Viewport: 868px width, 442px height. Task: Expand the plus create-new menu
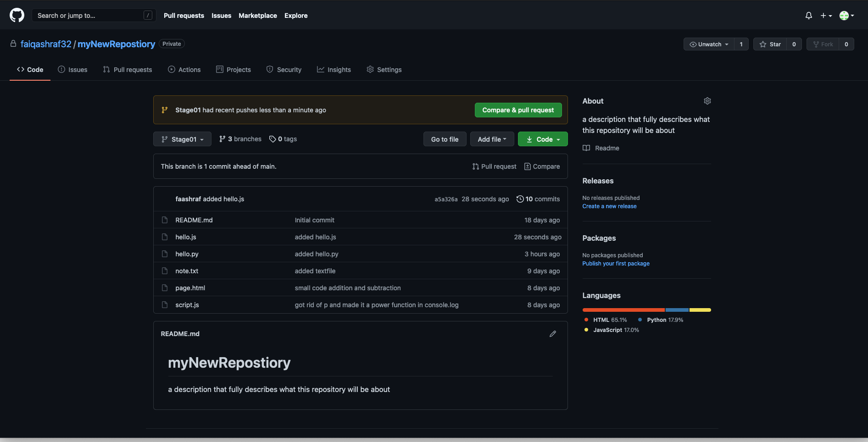point(826,16)
